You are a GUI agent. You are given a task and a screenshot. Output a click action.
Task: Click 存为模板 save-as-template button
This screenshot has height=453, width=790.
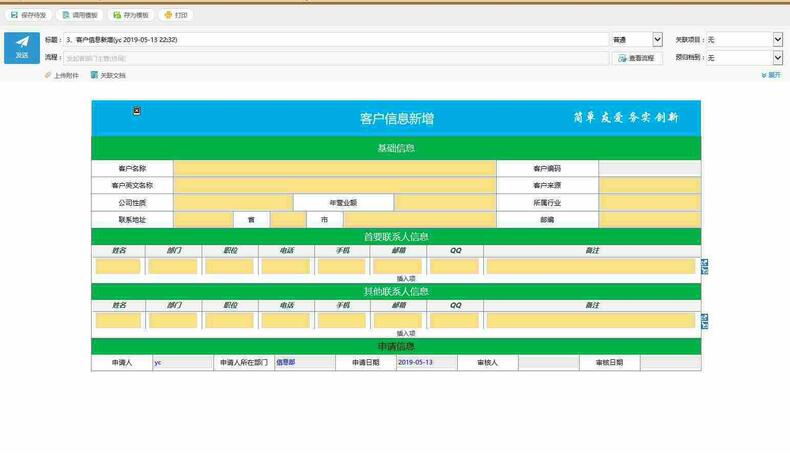pos(131,15)
